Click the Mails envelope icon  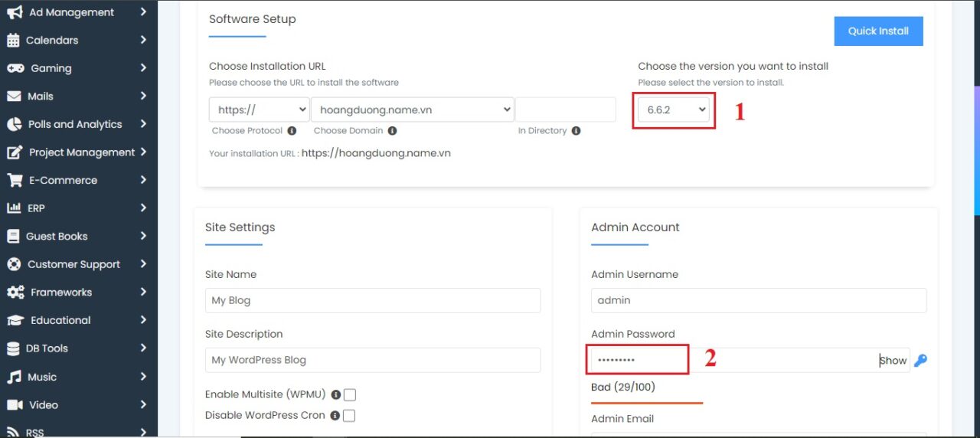tap(14, 96)
